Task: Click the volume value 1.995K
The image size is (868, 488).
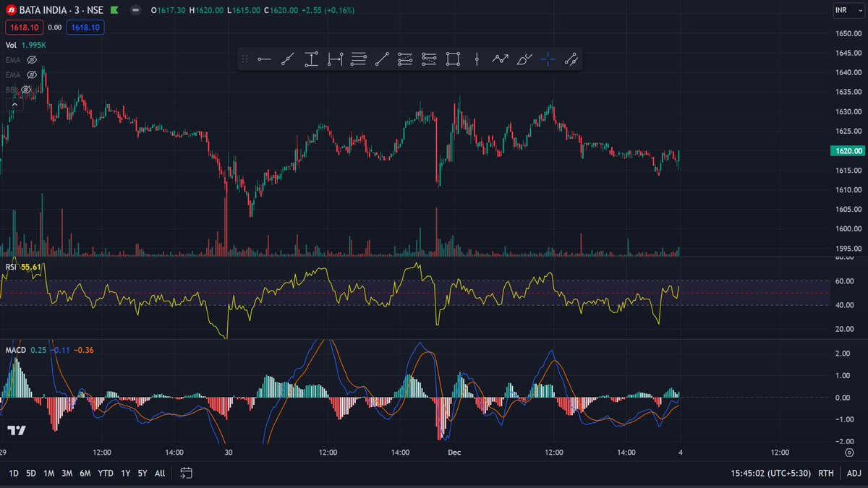Action: pyautogui.click(x=34, y=45)
